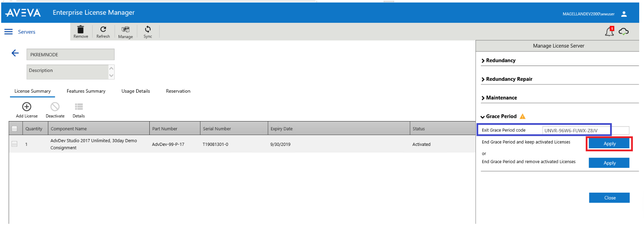Open the Reservation tab
Viewport: 644px width, 225px height.
click(178, 91)
